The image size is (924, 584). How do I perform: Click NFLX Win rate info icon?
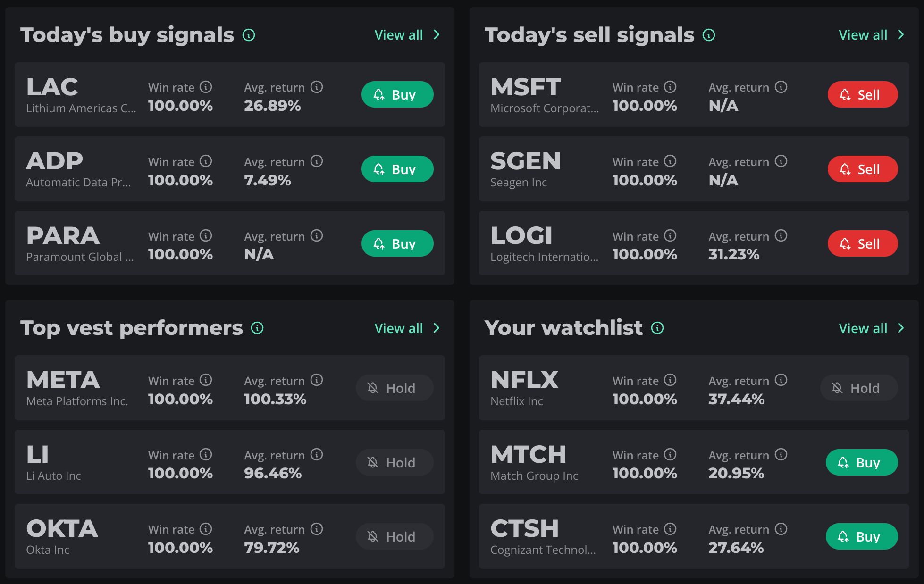[x=670, y=380]
